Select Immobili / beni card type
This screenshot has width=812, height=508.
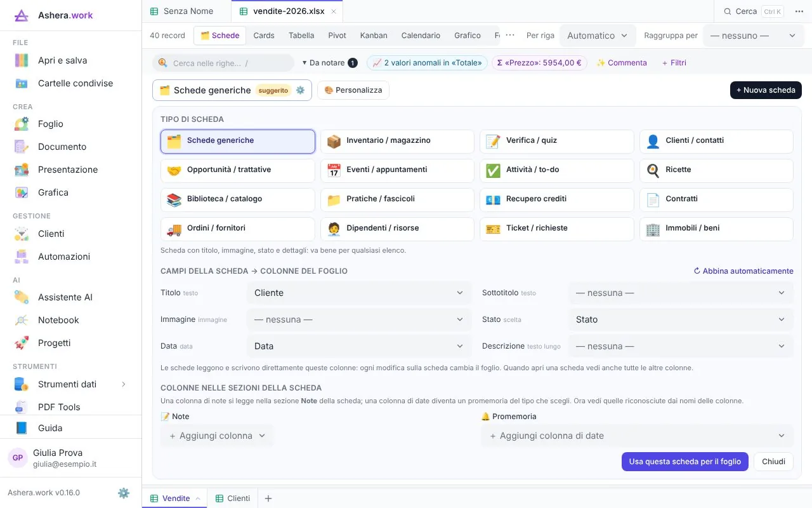716,229
